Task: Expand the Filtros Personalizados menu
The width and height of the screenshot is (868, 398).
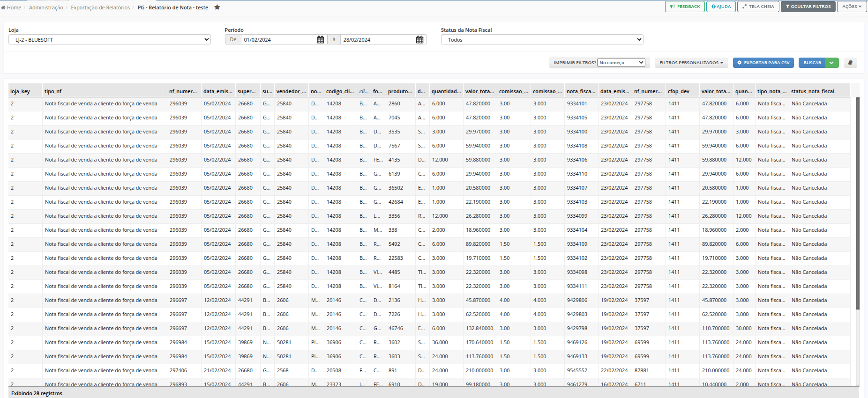Action: (x=691, y=63)
